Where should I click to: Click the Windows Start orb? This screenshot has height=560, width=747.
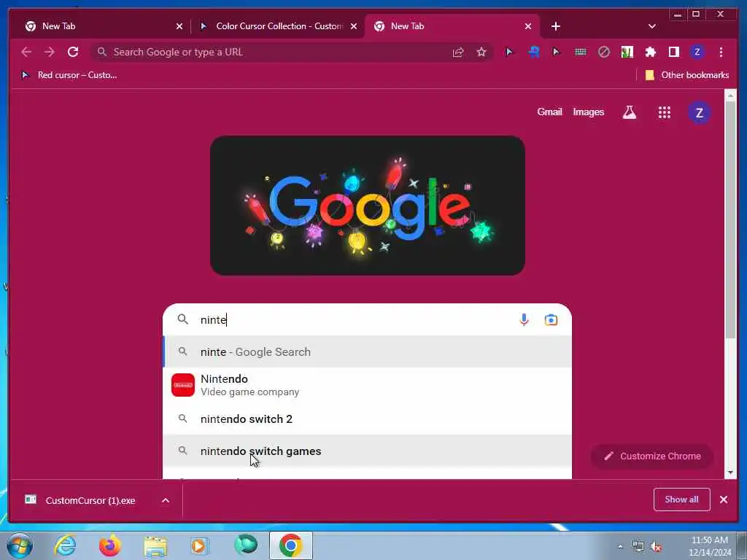[20, 545]
